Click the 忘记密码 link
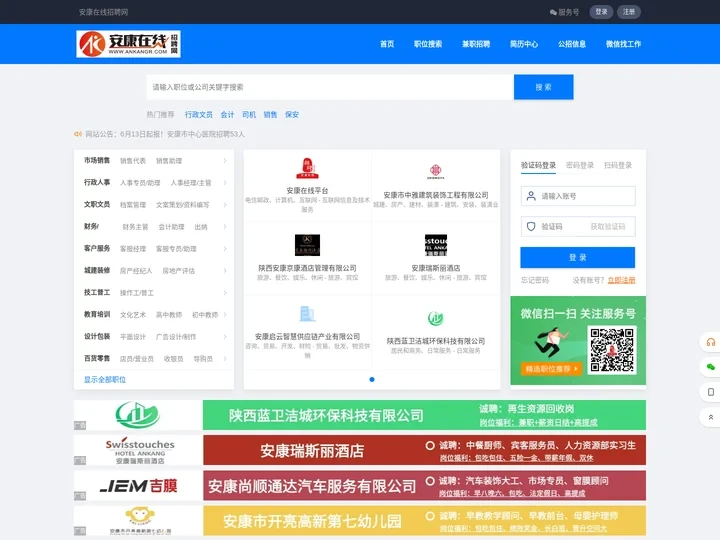Screen dimensions: 720x540 coord(534,280)
